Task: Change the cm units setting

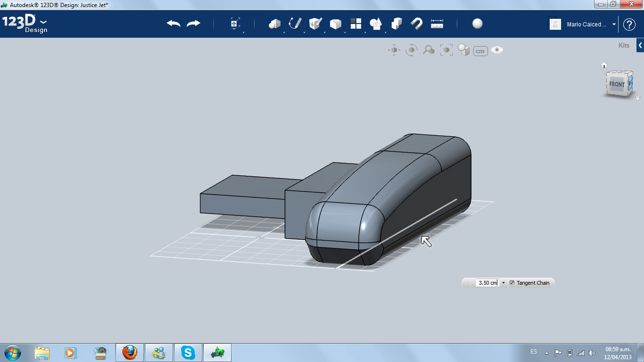Action: 480,51
